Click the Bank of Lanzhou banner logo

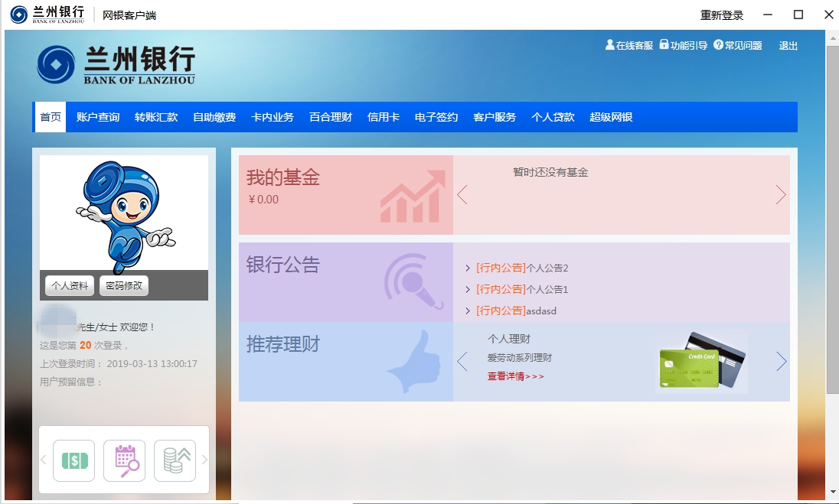(x=116, y=65)
